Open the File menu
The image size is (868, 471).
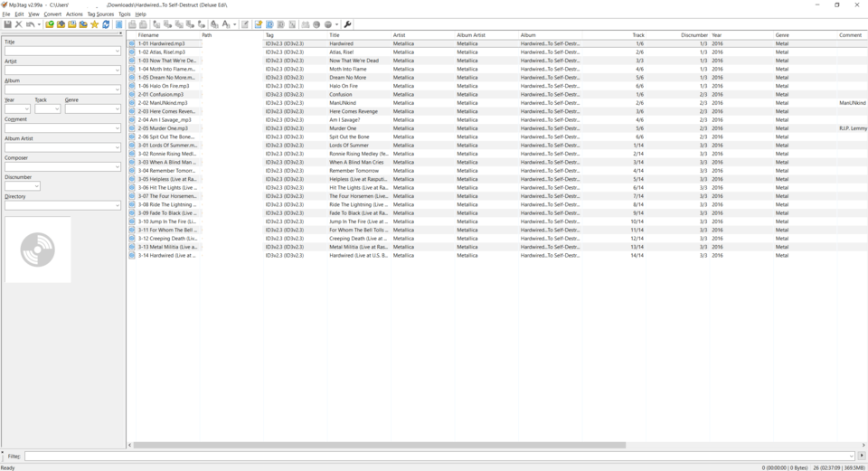[x=6, y=14]
